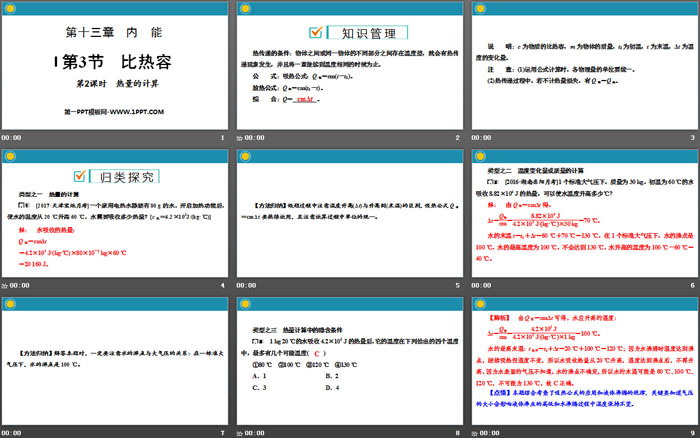Click the 00:00 timing under slide 6
Image resolution: width=700 pixels, height=438 pixels.
[481, 285]
